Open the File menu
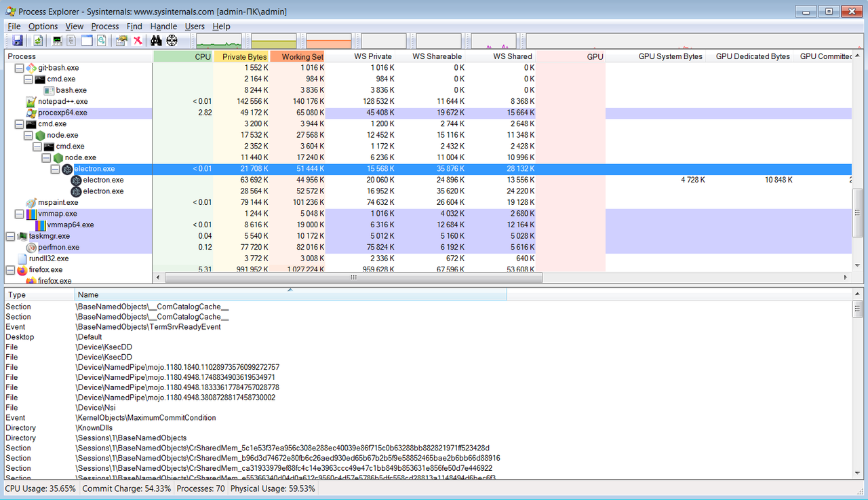This screenshot has width=868, height=500. coord(14,26)
